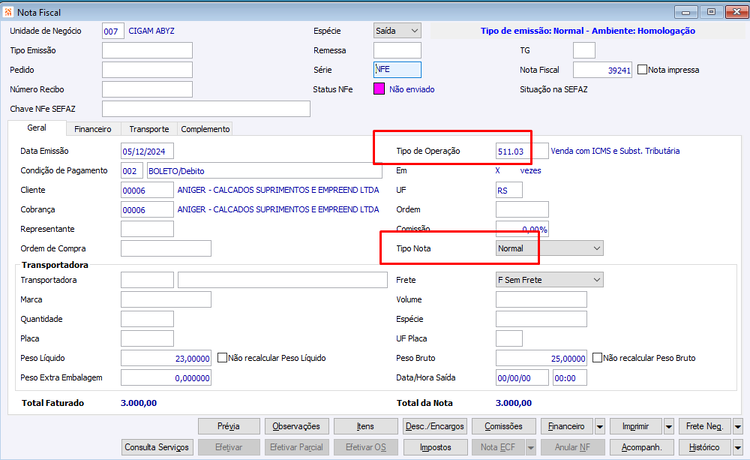Open the arrow beside Frete Neg. button
The image size is (750, 460).
738,426
